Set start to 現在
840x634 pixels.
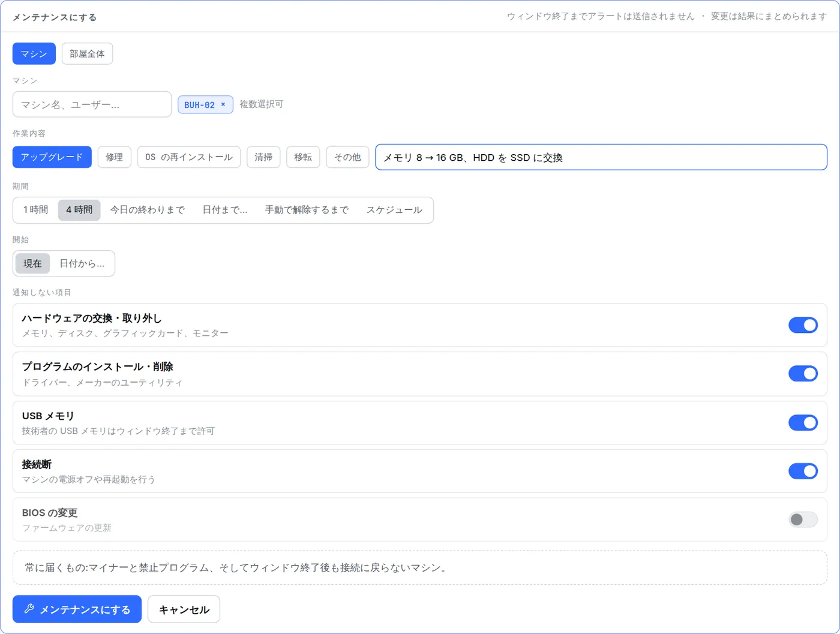pyautogui.click(x=32, y=263)
